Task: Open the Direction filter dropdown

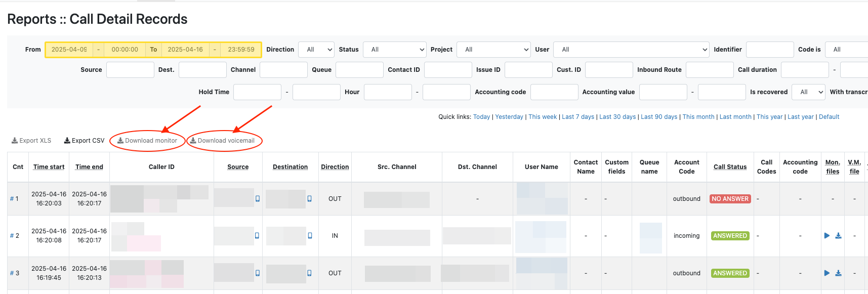Action: click(x=316, y=50)
